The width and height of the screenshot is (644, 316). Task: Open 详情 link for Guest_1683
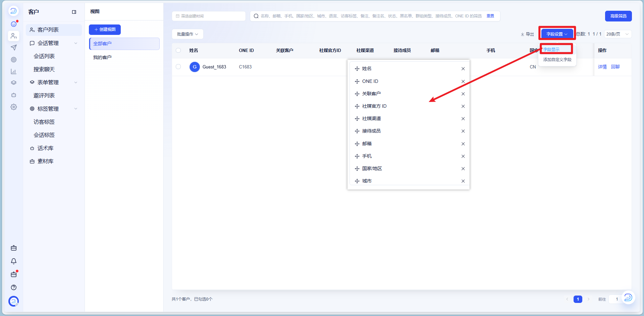coord(602,67)
